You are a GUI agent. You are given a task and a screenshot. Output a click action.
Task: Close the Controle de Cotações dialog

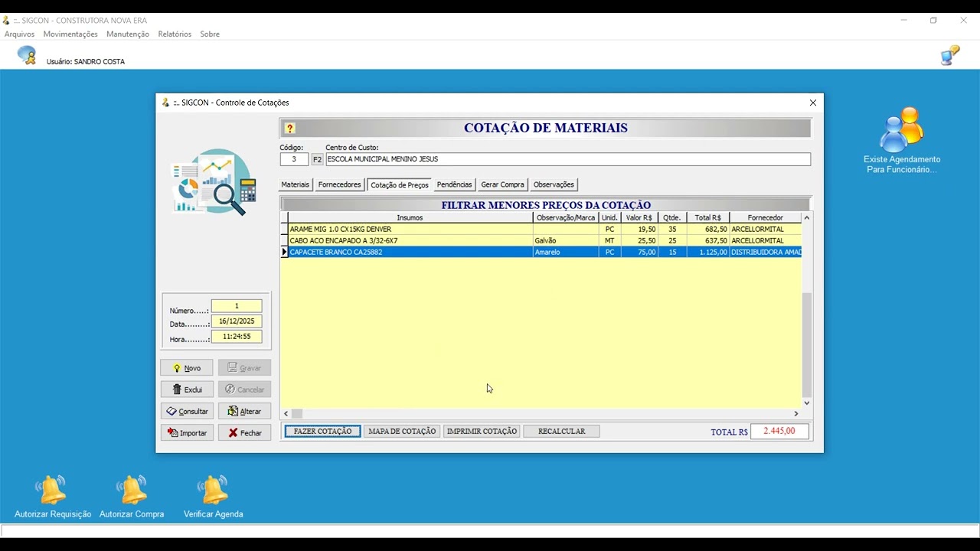[x=813, y=103]
